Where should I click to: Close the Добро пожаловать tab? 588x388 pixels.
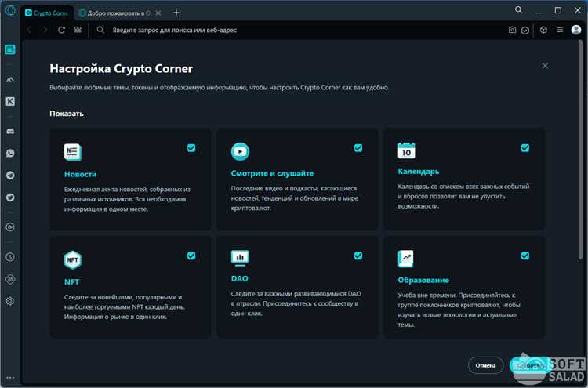(x=158, y=13)
